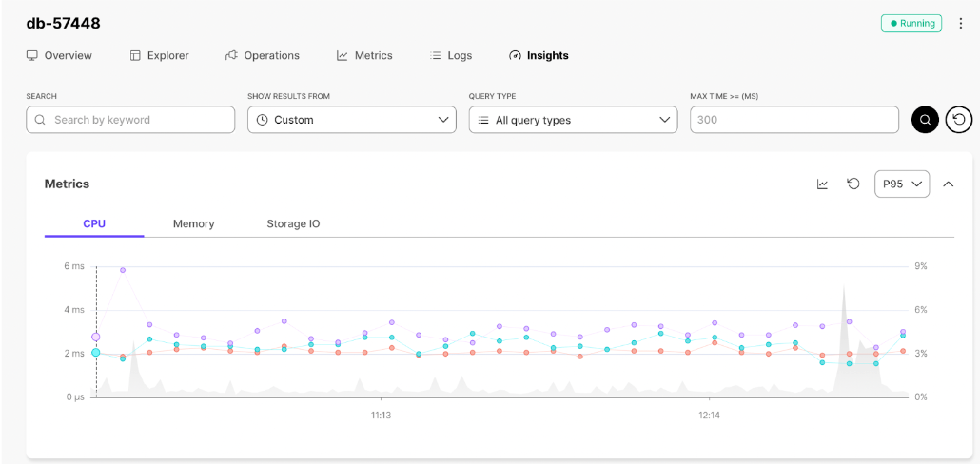Click the black search submit icon button
980x464 pixels.
coord(925,120)
